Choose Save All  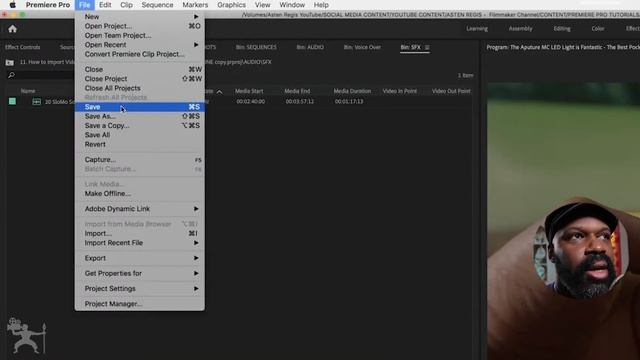(140, 135)
